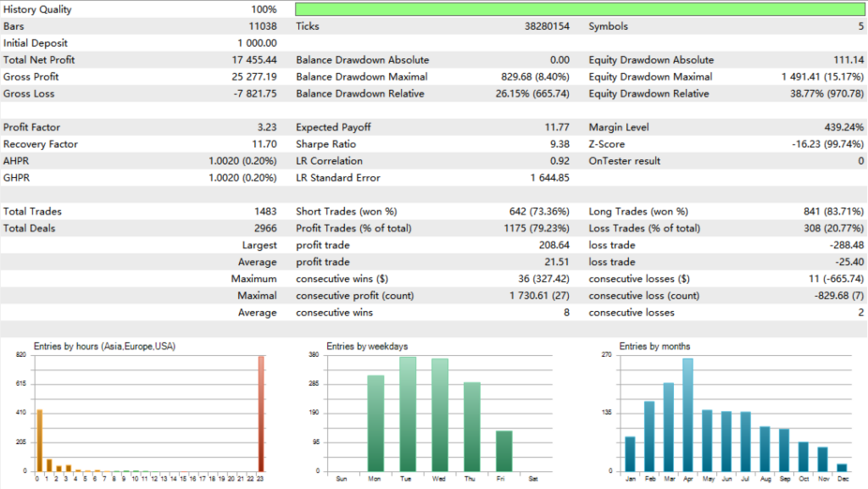Select Average profit trade value 21.51
This screenshot has height=489, width=868.
click(557, 262)
